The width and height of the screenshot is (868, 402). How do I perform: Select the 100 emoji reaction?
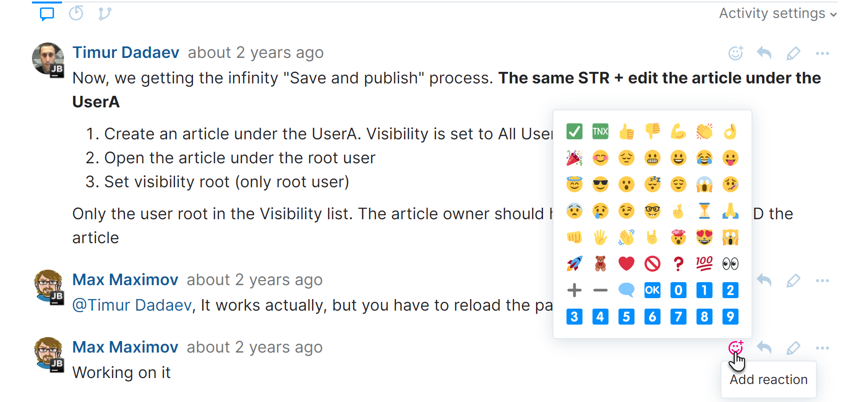704,263
